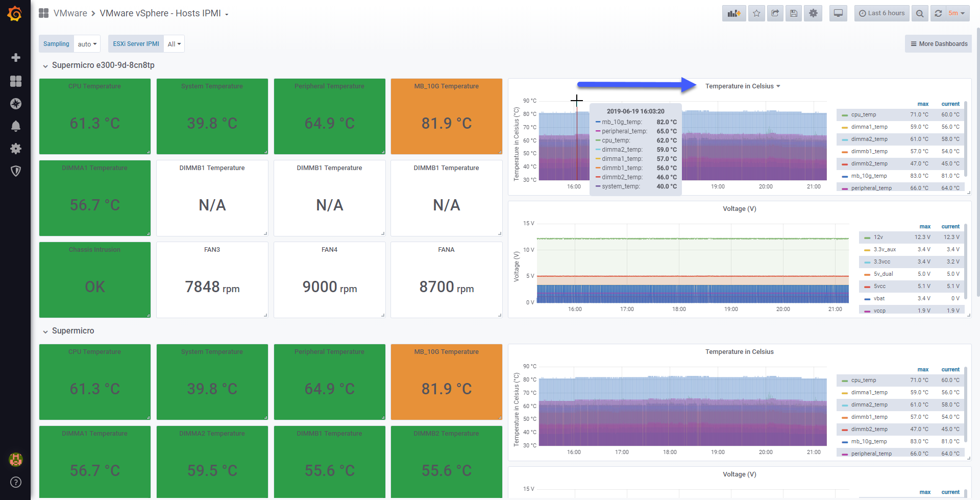Click the Grafana logo home icon
The width and height of the screenshot is (980, 500).
tap(15, 14)
